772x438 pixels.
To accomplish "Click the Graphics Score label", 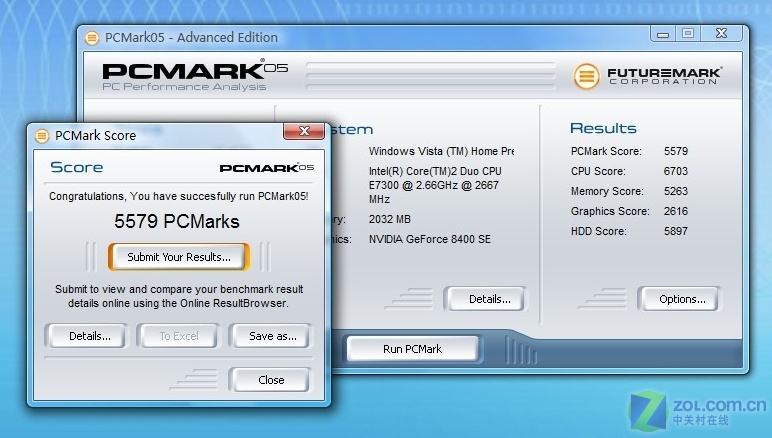I will pos(610,211).
